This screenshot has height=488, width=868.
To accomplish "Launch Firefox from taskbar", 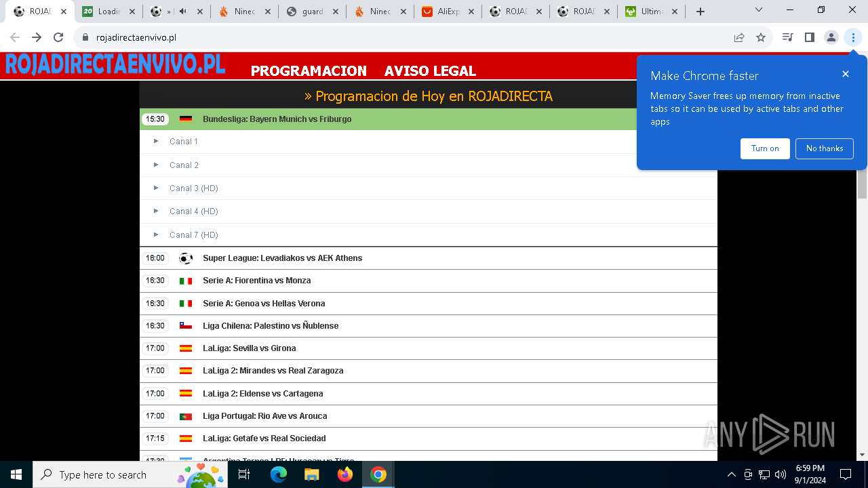I will pyautogui.click(x=345, y=474).
